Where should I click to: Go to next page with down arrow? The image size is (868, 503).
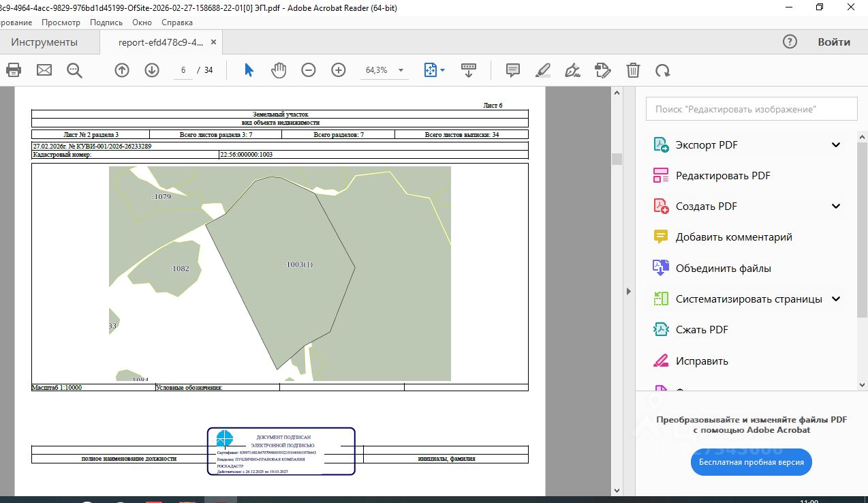pos(151,70)
